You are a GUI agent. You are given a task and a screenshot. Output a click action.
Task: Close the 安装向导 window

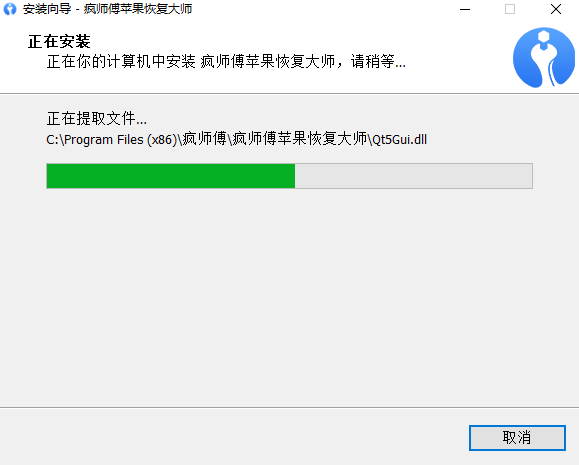pyautogui.click(x=556, y=9)
